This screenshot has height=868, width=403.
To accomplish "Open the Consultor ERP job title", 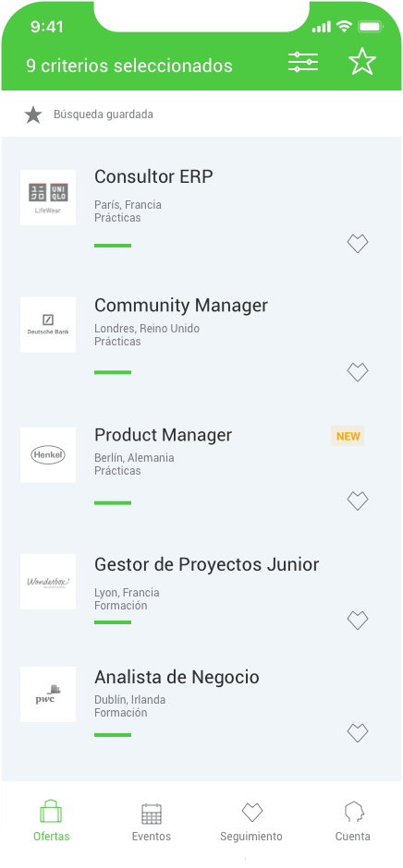I will 153,176.
